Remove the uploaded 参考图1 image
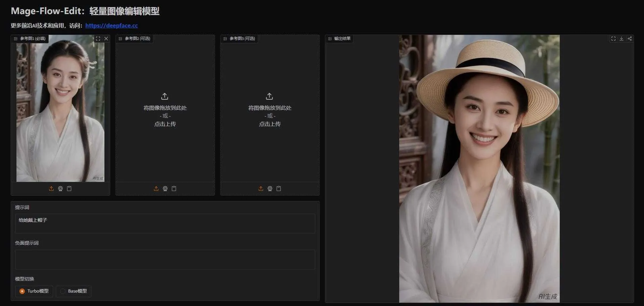This screenshot has height=306, width=644. coord(106,39)
